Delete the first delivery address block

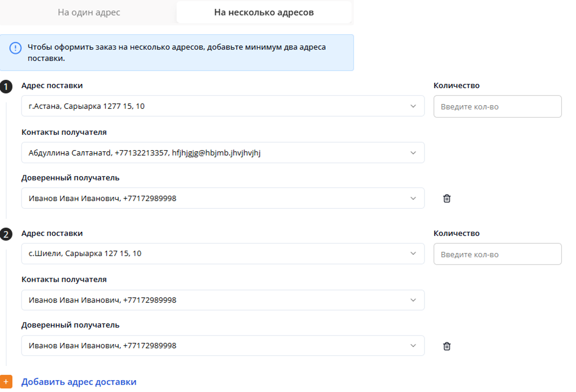pos(447,199)
